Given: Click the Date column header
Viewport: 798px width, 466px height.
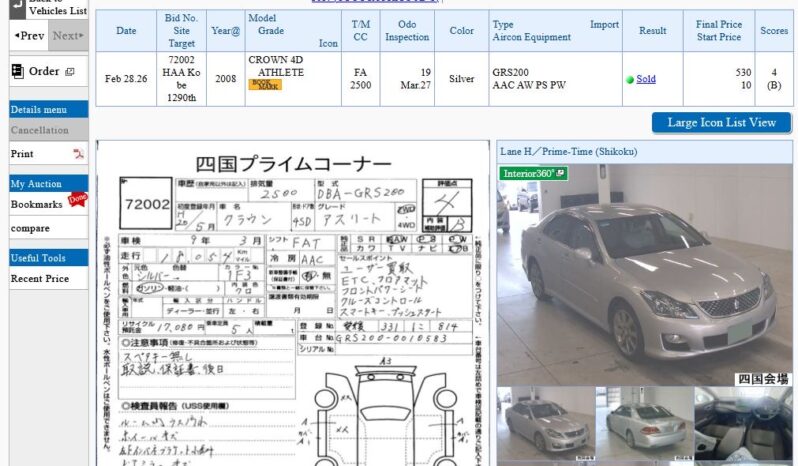Looking at the screenshot, I should pyautogui.click(x=126, y=31).
